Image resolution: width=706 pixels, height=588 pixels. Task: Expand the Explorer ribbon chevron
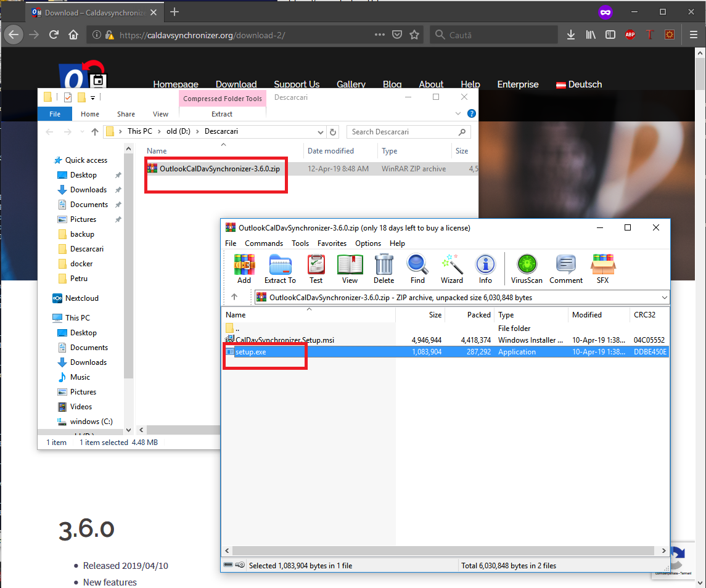point(458,114)
